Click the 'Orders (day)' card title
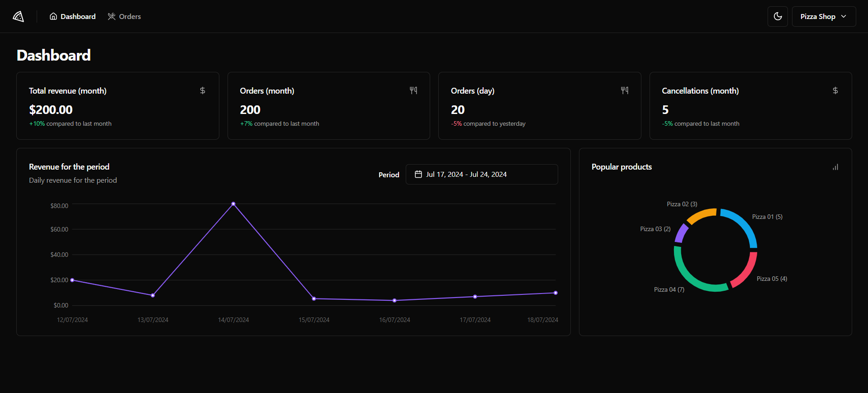The width and height of the screenshot is (868, 393). pyautogui.click(x=473, y=91)
